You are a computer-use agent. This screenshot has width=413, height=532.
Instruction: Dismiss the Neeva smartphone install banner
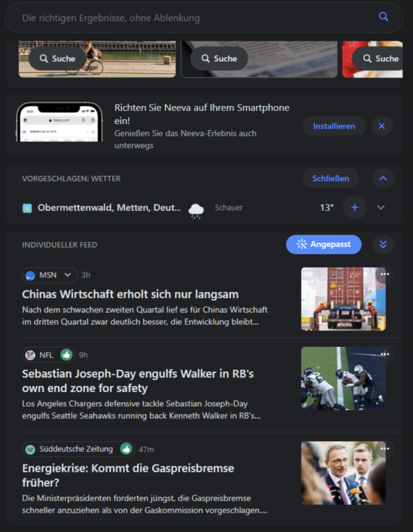382,126
